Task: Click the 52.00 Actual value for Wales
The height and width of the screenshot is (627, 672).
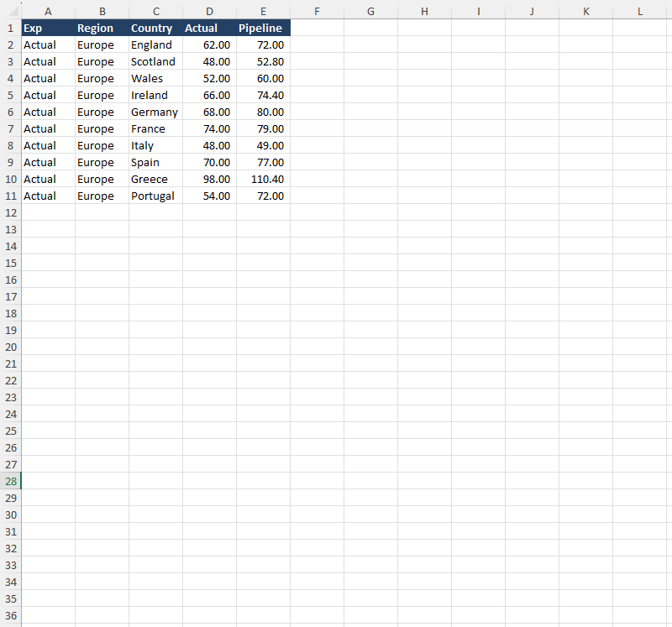Action: tap(209, 78)
